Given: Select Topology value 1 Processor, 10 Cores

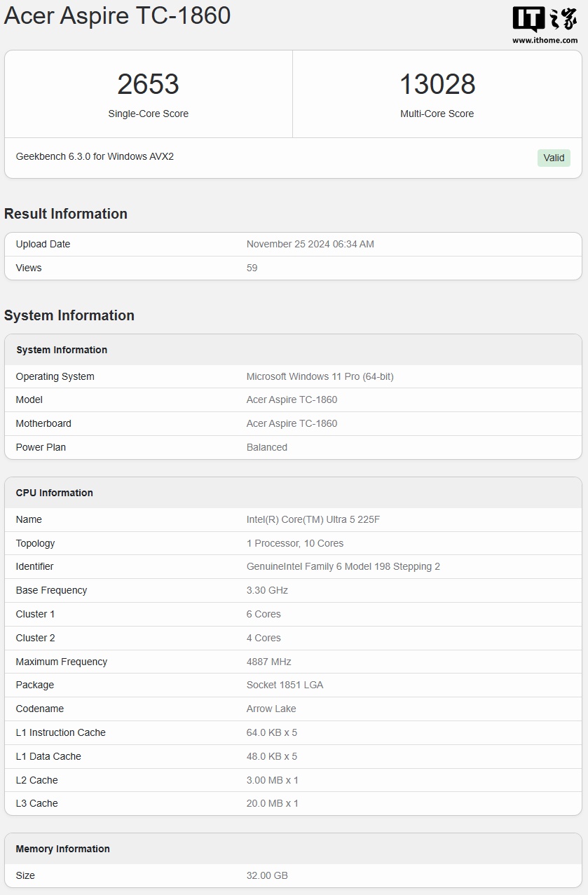Looking at the screenshot, I should pos(295,543).
